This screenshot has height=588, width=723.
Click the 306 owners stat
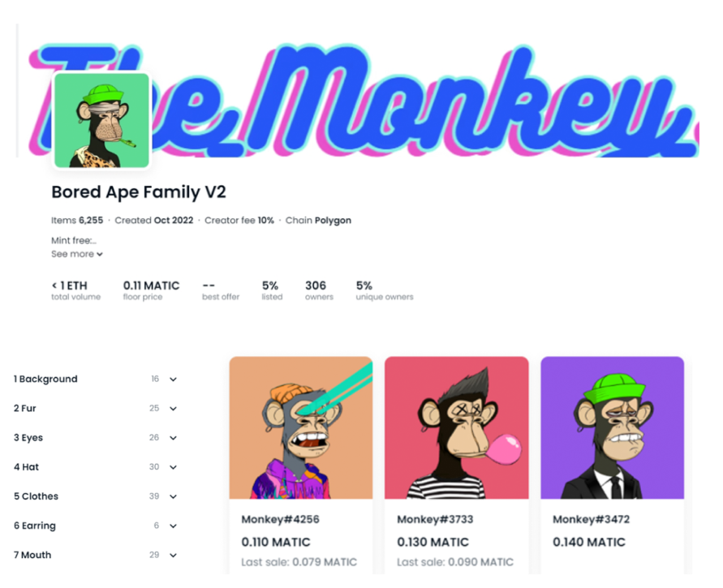319,290
